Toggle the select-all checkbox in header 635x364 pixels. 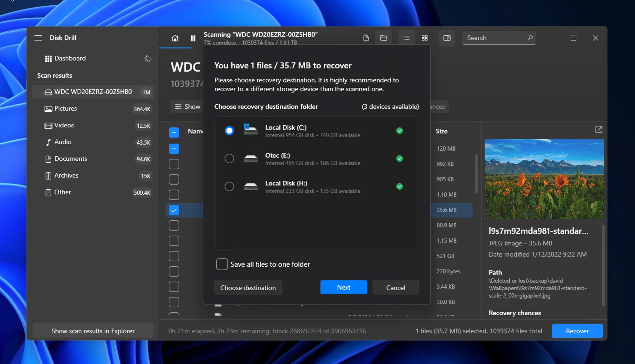pyautogui.click(x=174, y=132)
